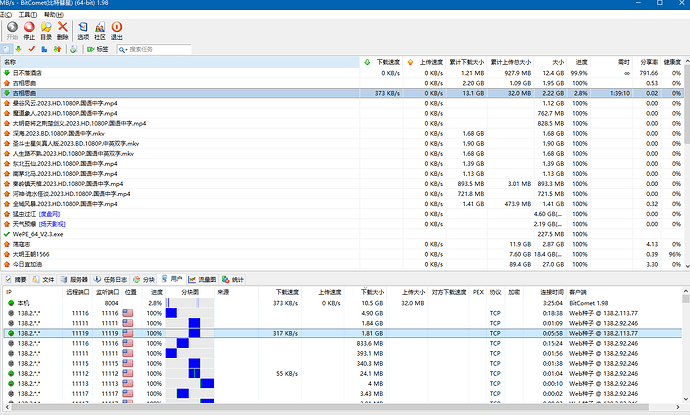Click the 退出 (exit) power icon

click(x=117, y=31)
